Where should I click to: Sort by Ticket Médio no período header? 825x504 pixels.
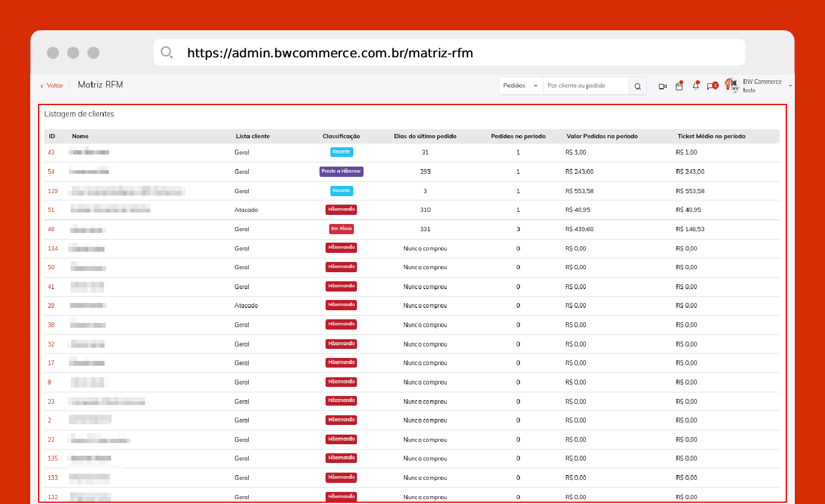(711, 136)
